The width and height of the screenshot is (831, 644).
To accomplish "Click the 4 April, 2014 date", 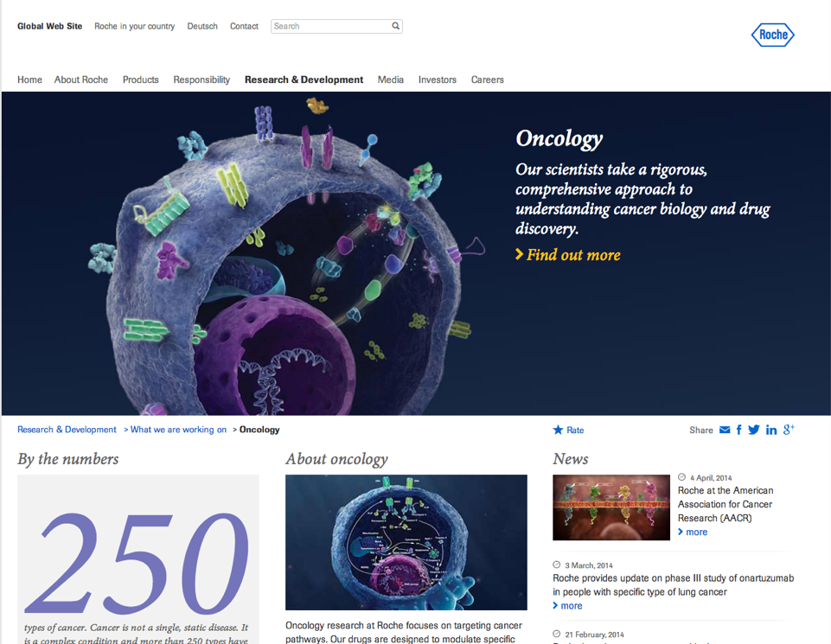I will point(711,478).
